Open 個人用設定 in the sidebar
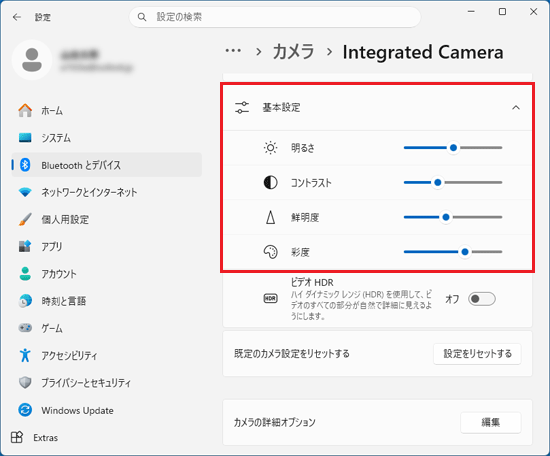Viewport: 550px width, 456px height. [x=107, y=219]
